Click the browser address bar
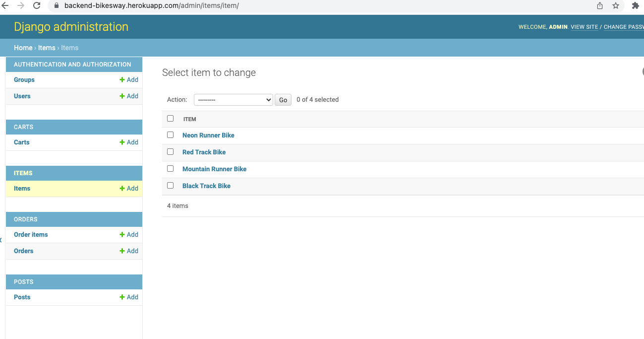This screenshot has height=339, width=644. tap(198, 5)
